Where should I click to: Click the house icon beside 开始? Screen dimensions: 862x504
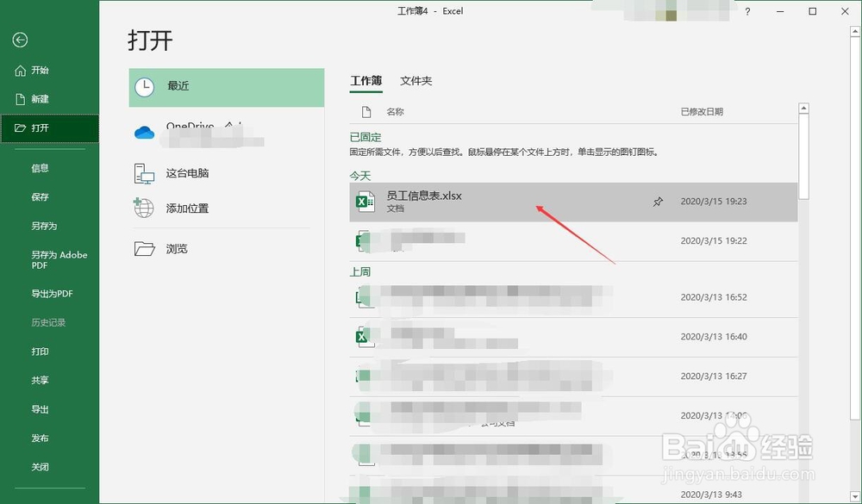21,71
